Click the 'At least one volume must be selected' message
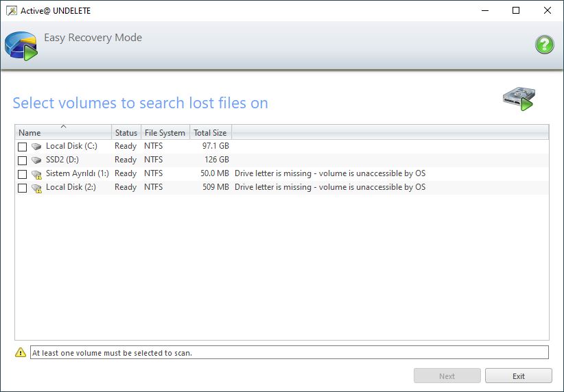The width and height of the screenshot is (564, 392). point(113,353)
